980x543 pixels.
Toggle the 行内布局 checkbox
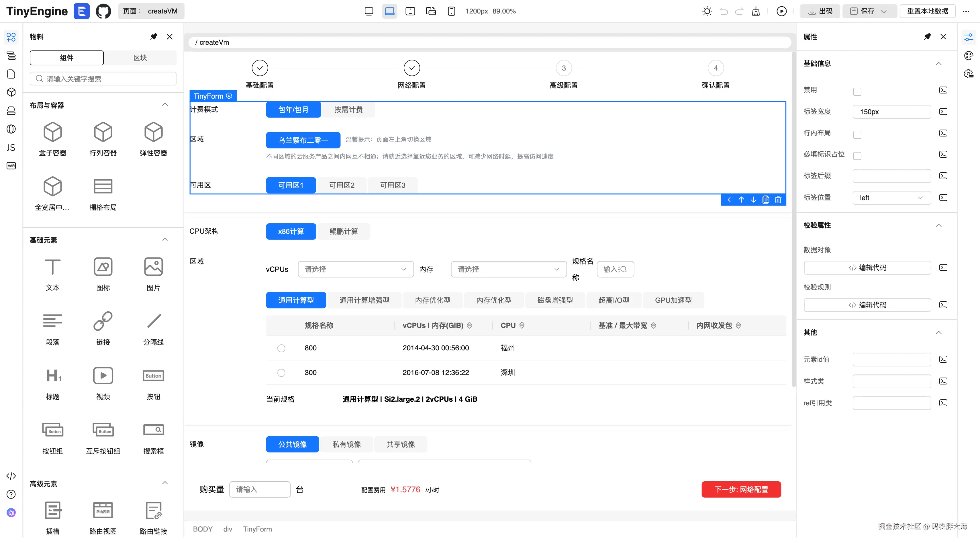point(857,134)
